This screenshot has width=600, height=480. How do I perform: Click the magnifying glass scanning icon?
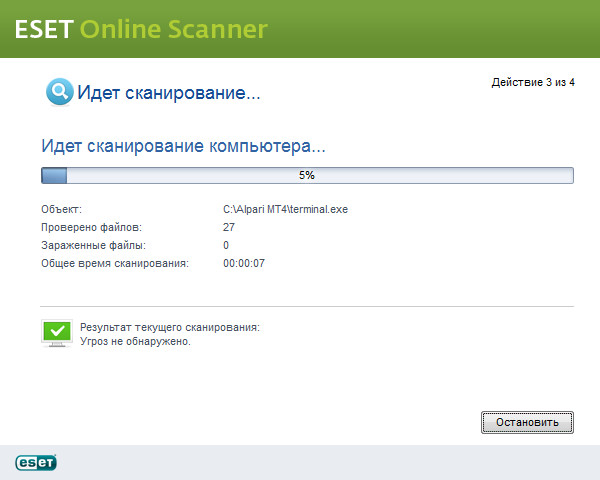click(x=59, y=92)
